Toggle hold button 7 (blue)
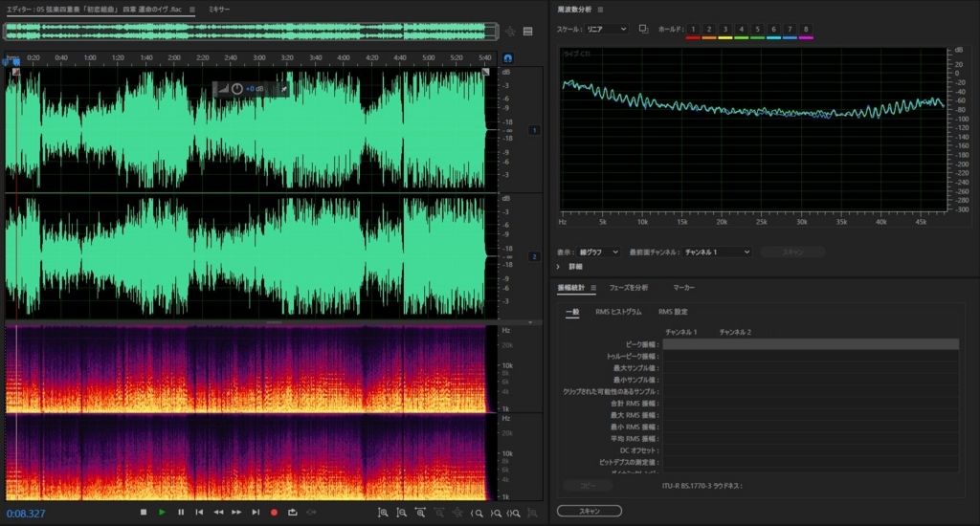Image resolution: width=980 pixels, height=526 pixels. 790,30
